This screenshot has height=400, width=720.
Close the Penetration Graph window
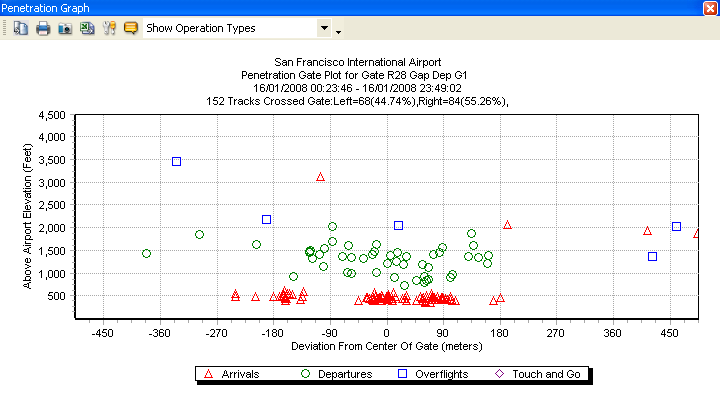tap(710, 8)
